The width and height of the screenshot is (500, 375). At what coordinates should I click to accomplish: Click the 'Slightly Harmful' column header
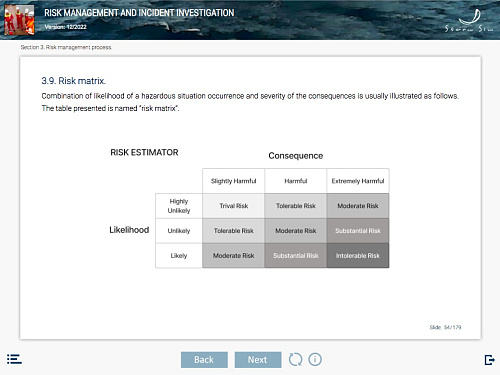[234, 181]
